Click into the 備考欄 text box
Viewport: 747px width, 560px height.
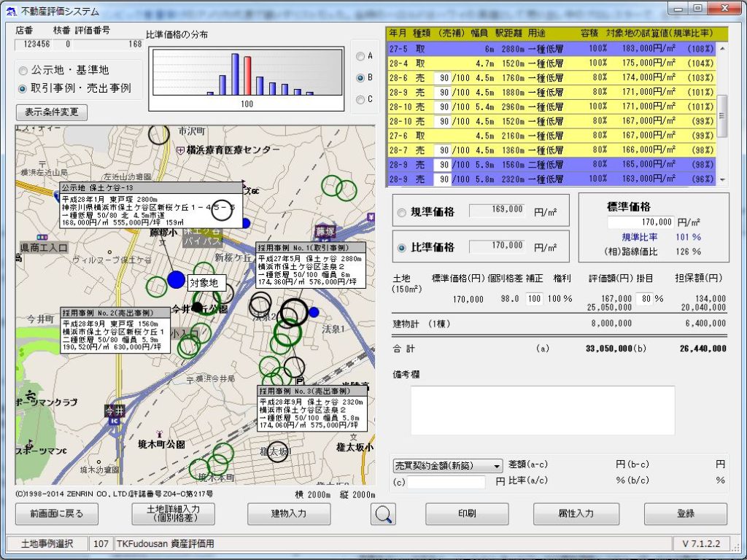coord(542,411)
